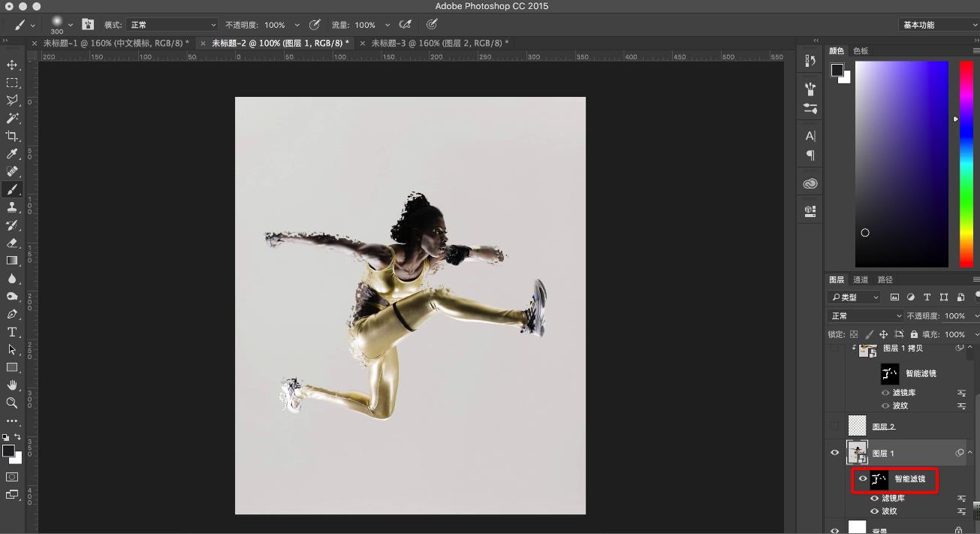Switch to the 通道 panel tab

pyautogui.click(x=861, y=280)
